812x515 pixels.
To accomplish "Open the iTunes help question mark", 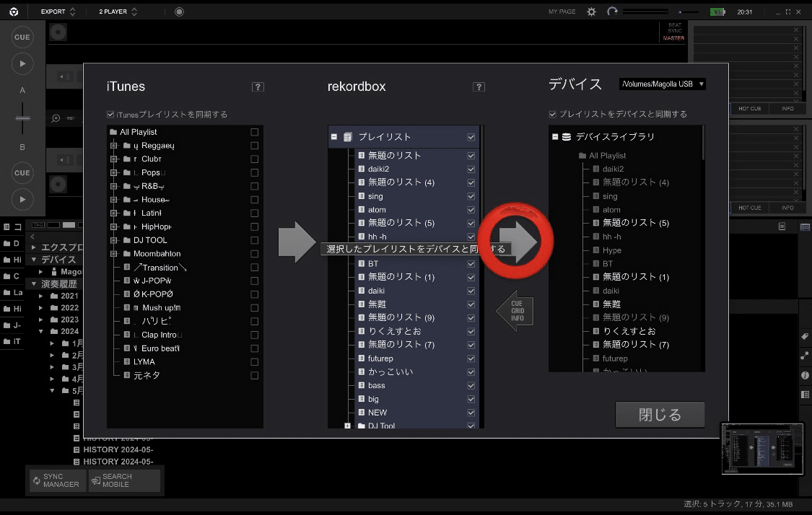I will tap(258, 87).
